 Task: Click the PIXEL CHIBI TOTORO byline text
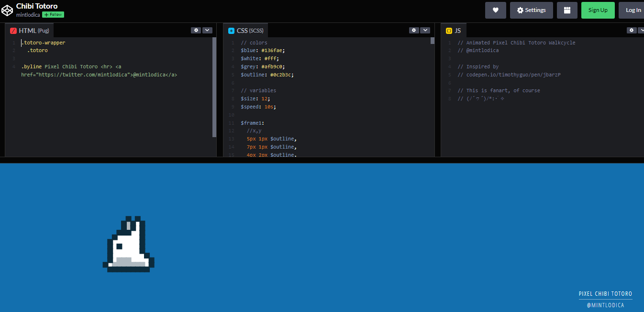coord(605,294)
